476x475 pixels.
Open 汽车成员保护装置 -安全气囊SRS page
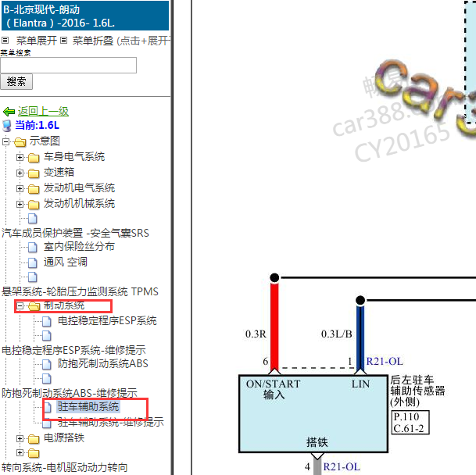click(75, 233)
